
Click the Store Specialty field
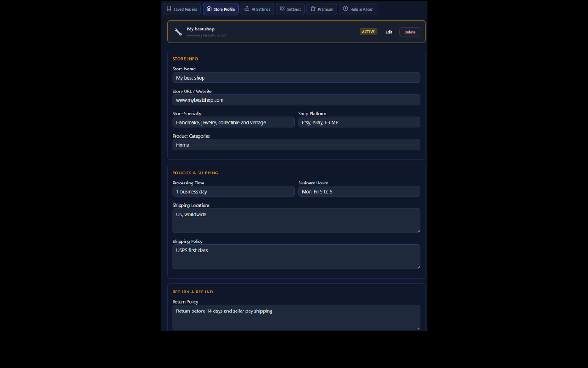point(233,122)
